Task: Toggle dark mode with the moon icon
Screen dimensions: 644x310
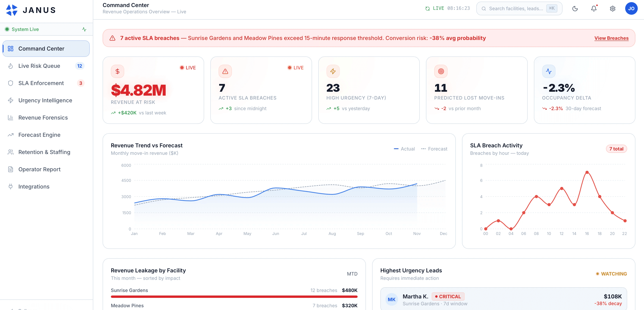Action: click(x=575, y=8)
